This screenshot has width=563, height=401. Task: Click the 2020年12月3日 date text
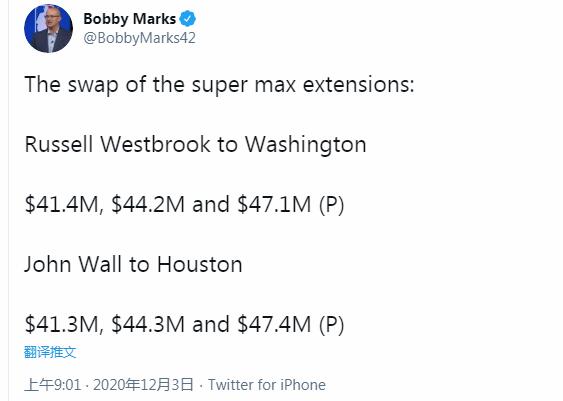143,385
